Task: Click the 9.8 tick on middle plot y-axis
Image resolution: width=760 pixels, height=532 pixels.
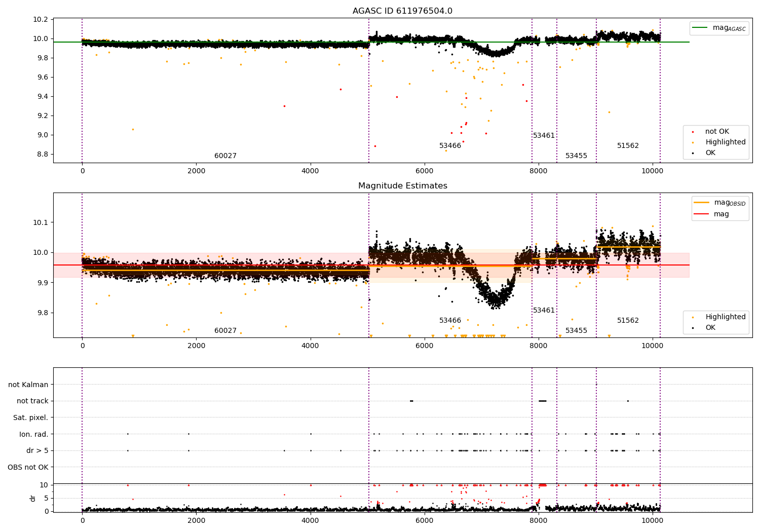Action: pos(43,313)
